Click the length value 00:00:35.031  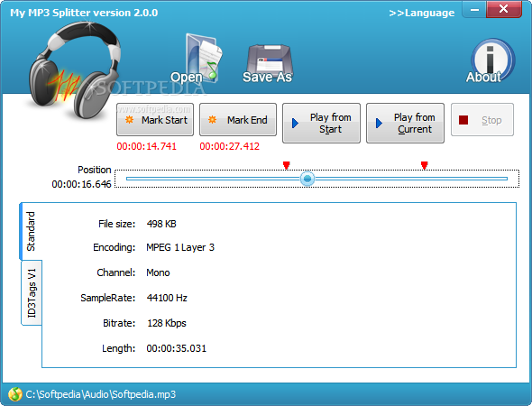click(177, 348)
